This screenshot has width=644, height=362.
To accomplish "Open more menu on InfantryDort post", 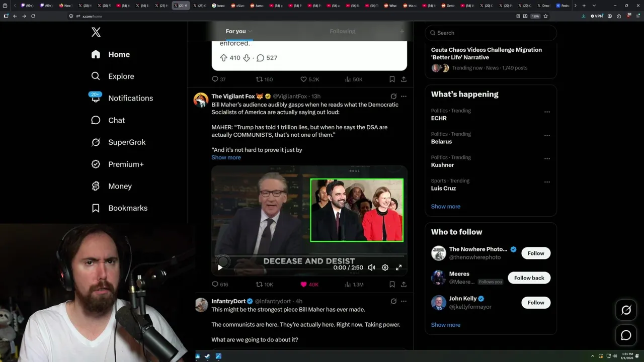I will pyautogui.click(x=404, y=301).
